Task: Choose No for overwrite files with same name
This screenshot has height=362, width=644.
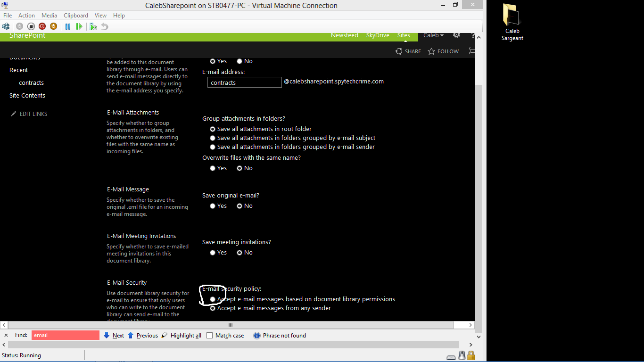Action: coord(239,168)
